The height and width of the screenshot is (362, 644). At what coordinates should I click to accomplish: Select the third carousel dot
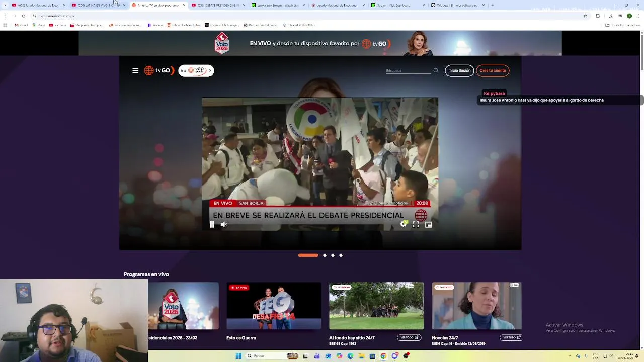click(333, 255)
